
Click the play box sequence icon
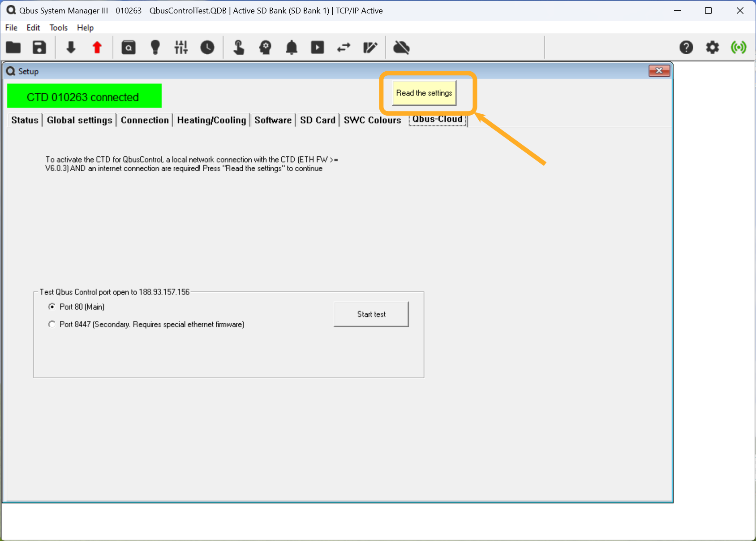pyautogui.click(x=318, y=47)
